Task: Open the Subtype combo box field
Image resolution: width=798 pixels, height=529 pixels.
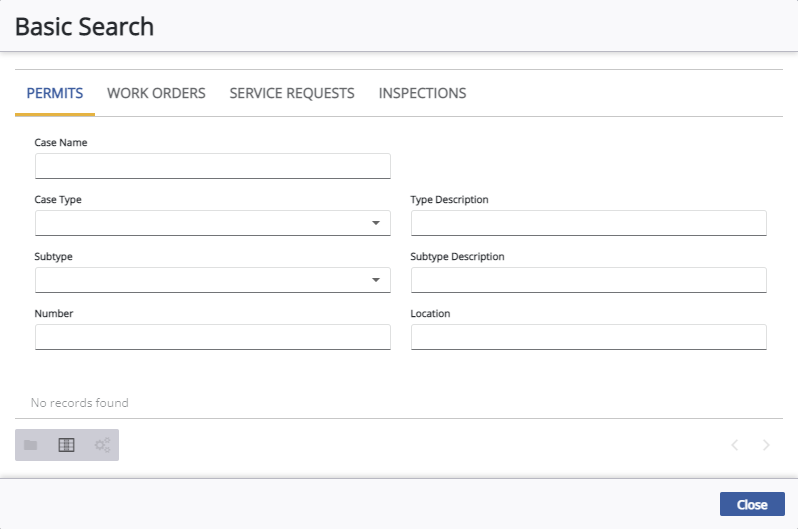Action: 213,280
